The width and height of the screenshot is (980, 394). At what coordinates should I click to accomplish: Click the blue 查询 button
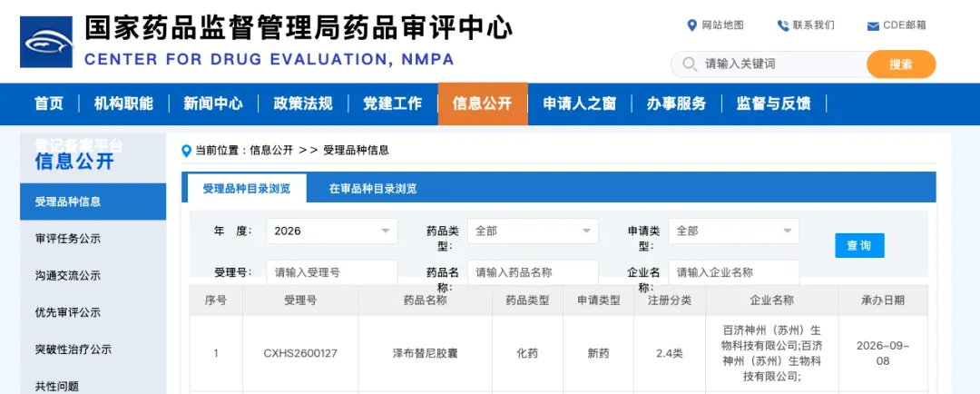(x=859, y=246)
